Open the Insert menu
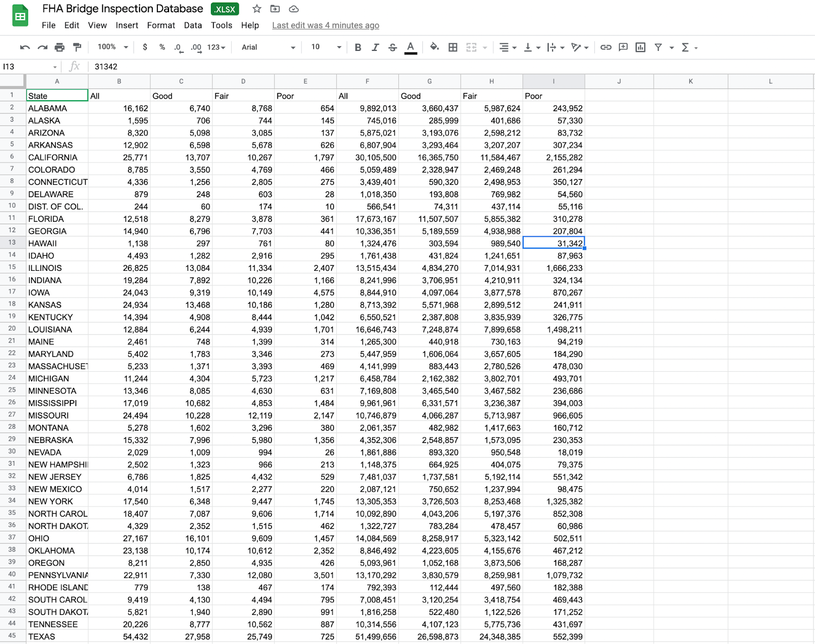Viewport: 815px width, 644px height. click(x=127, y=25)
